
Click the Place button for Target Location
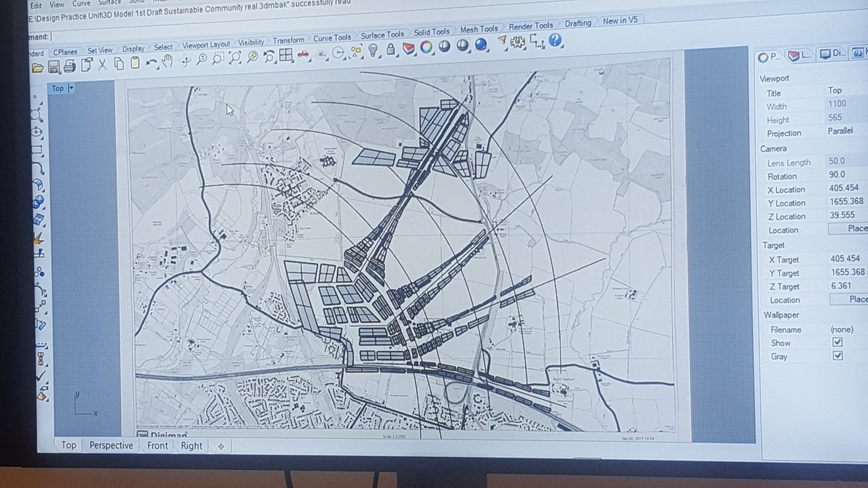(x=848, y=299)
